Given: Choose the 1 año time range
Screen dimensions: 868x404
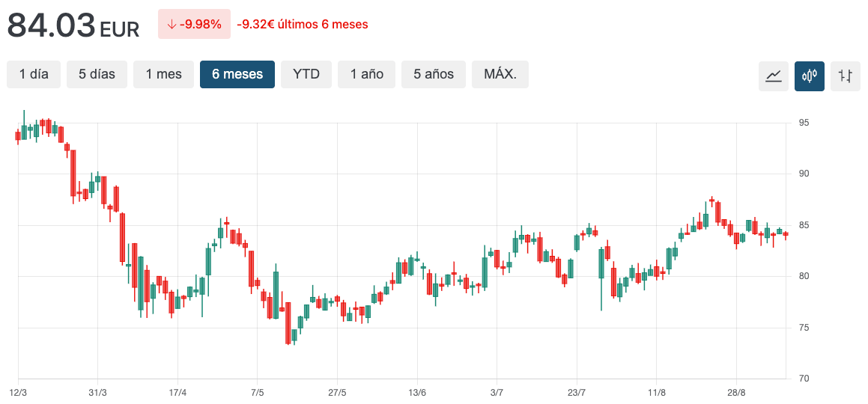Looking at the screenshot, I should 366,74.
